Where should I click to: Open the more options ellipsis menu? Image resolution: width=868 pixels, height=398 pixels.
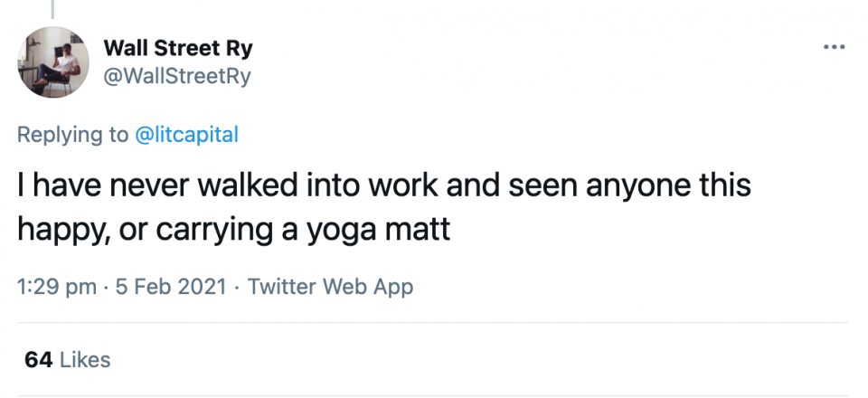834,48
